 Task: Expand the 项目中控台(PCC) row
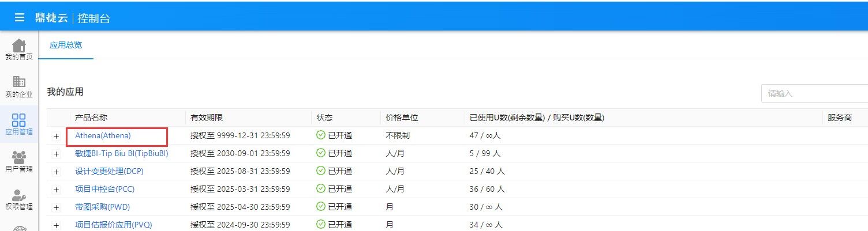(57, 190)
